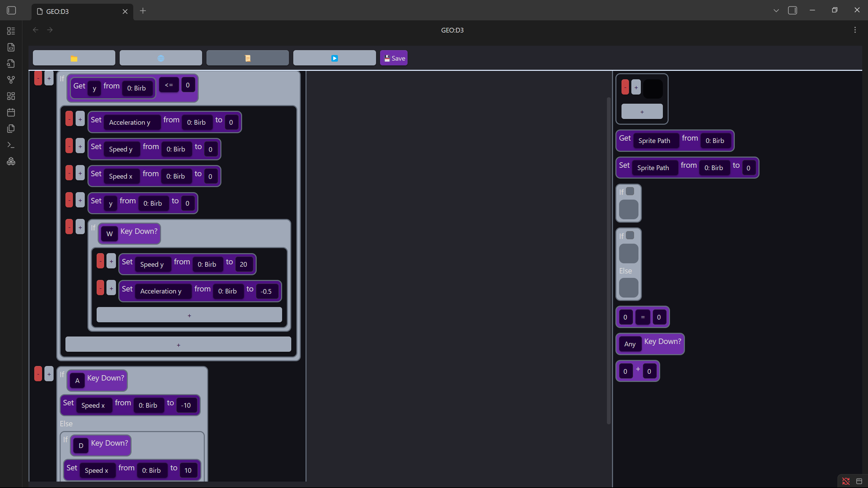Viewport: 868px width, 488px height.
Task: Click the duplicate files templates icon
Action: tap(11, 128)
